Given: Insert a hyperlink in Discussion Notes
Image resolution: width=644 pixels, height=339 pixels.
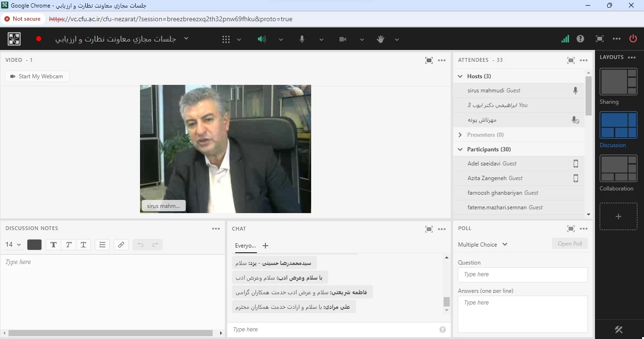Looking at the screenshot, I should tap(121, 245).
